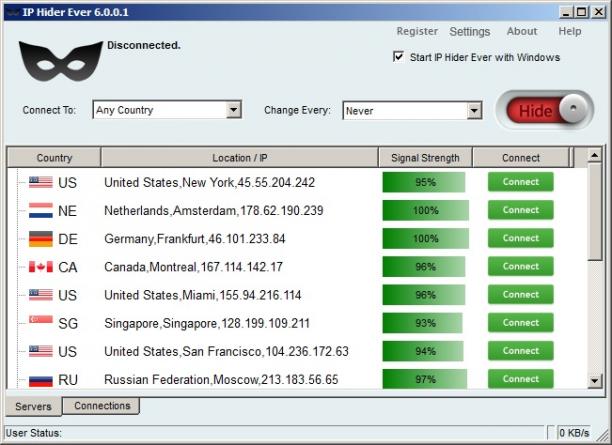Open the Settings menu
This screenshot has width=612, height=445.
(470, 32)
